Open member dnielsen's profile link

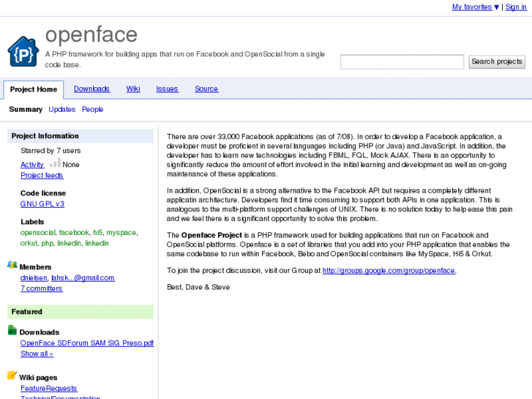34,277
